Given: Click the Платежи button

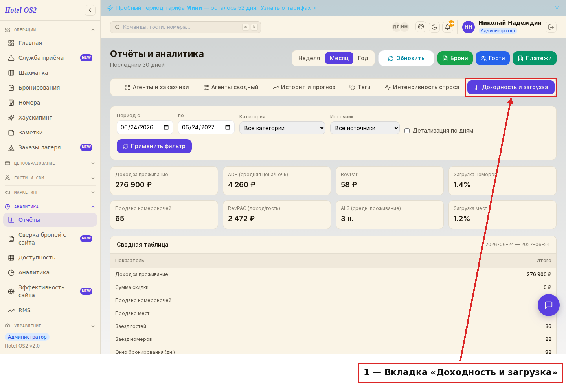Looking at the screenshot, I should click(x=535, y=58).
